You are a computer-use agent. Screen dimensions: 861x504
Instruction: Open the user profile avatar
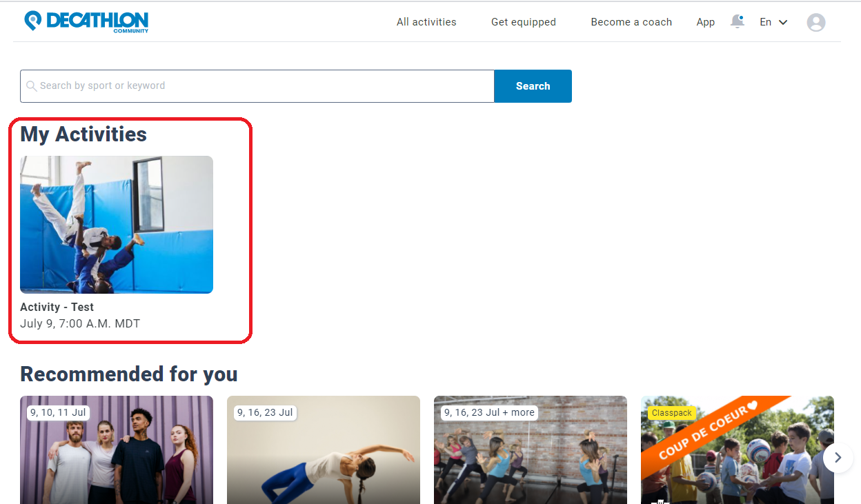pyautogui.click(x=816, y=22)
